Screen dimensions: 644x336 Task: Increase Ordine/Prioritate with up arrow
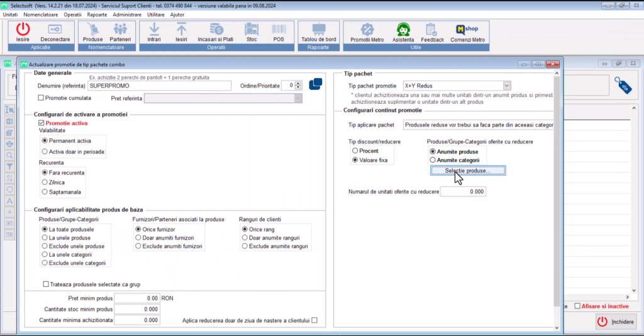tap(298, 84)
